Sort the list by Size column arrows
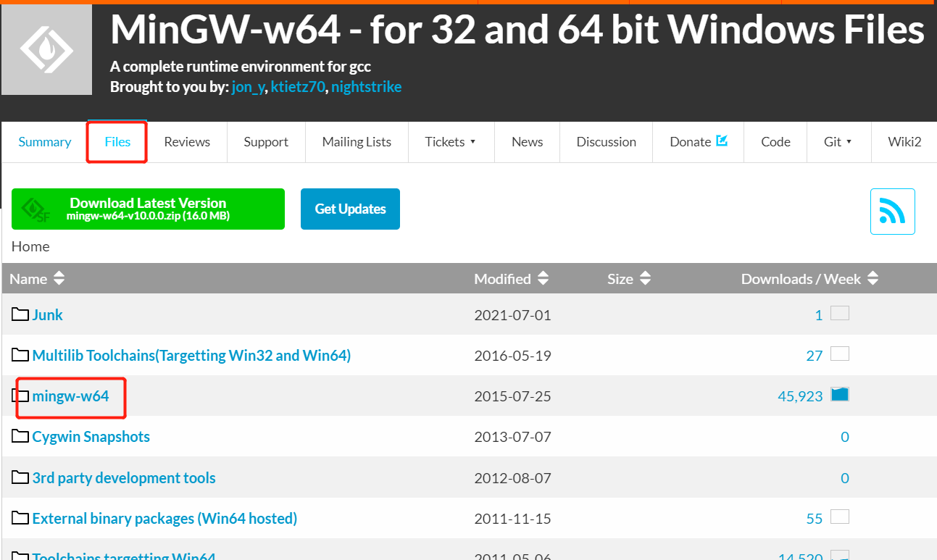Viewport: 937px width, 560px height. coord(646,278)
